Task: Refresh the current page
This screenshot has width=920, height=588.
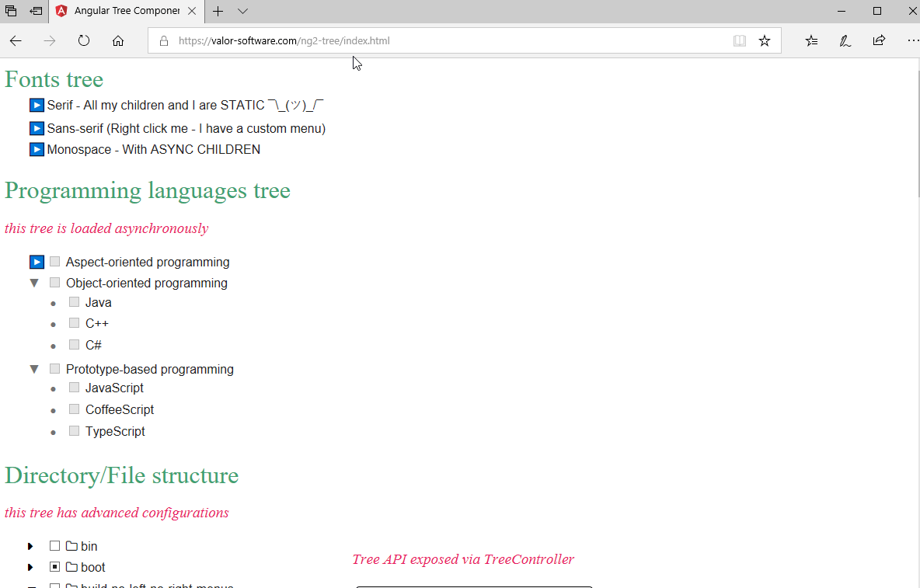Action: [x=84, y=40]
